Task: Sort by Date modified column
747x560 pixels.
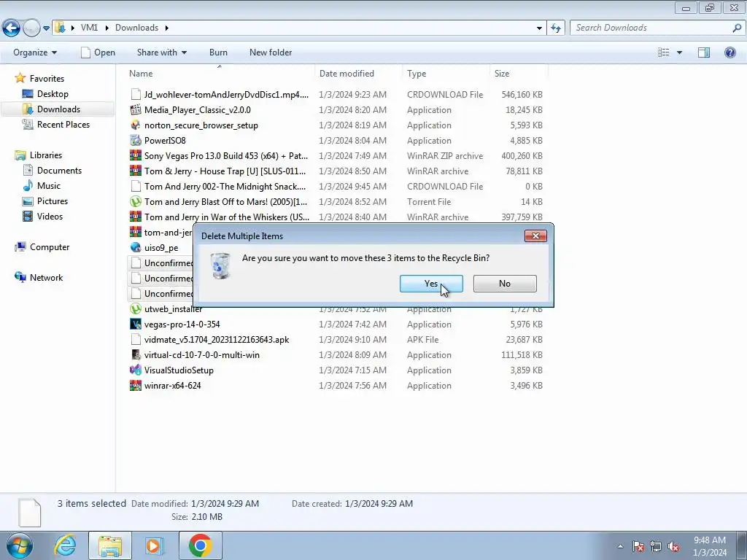Action: pyautogui.click(x=358, y=74)
